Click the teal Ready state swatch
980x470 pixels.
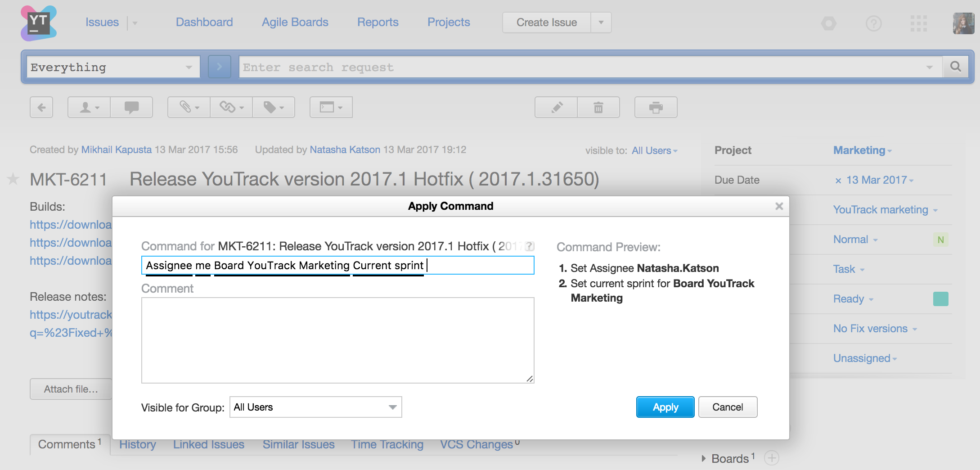click(x=940, y=299)
